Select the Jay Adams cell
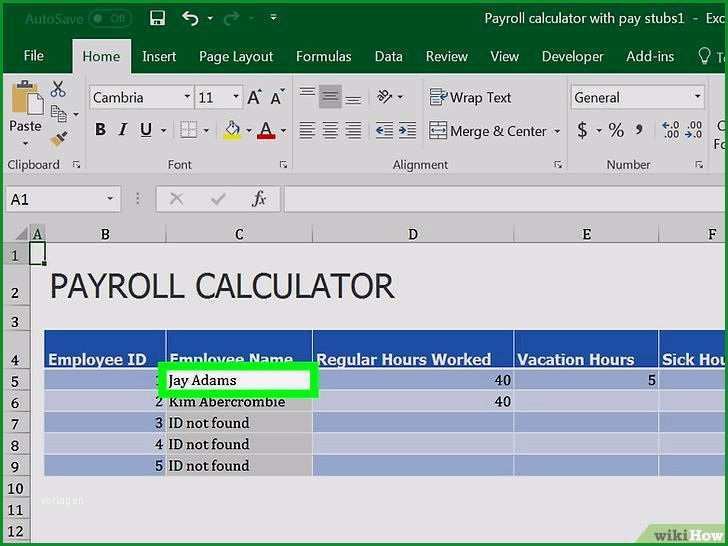 point(239,380)
